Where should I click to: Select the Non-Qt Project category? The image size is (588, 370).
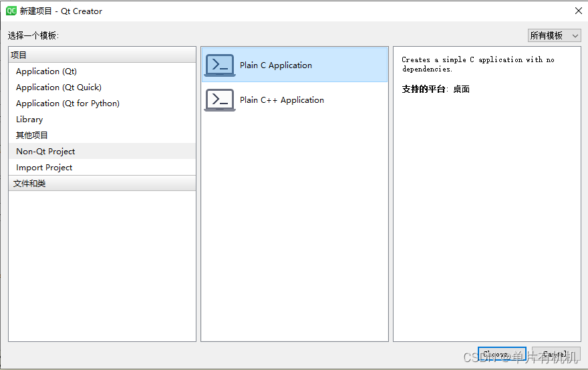(x=102, y=152)
